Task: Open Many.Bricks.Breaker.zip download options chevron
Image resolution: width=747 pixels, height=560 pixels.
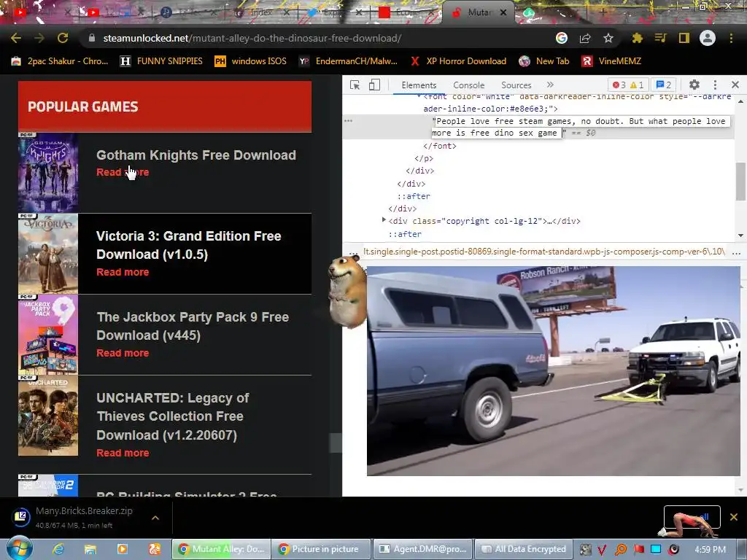Action: [x=155, y=518]
